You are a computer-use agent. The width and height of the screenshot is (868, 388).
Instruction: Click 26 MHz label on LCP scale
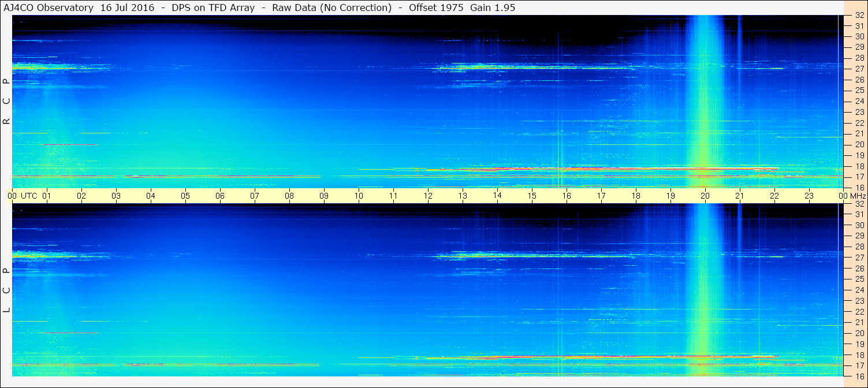(859, 268)
